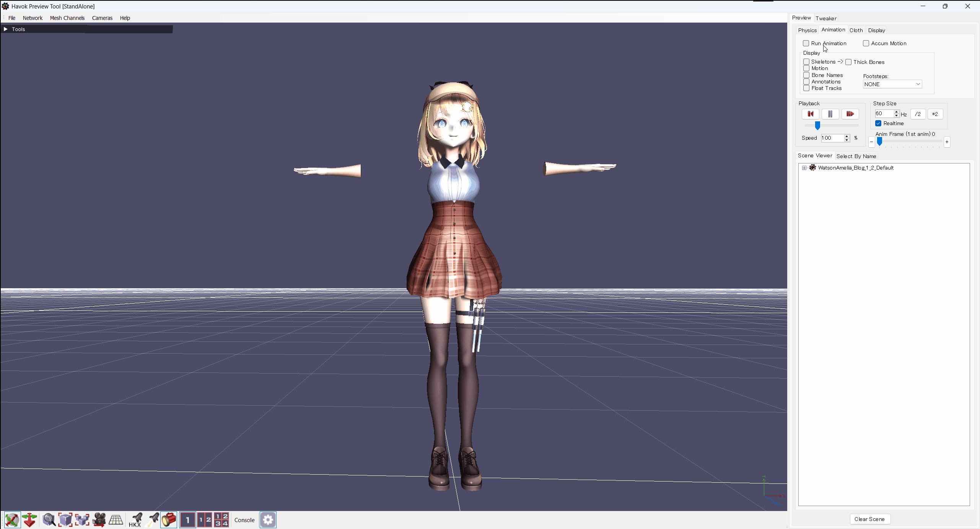The width and height of the screenshot is (980, 529).
Task: Click the WatsonAmelia scene node gear icon
Action: 813,168
